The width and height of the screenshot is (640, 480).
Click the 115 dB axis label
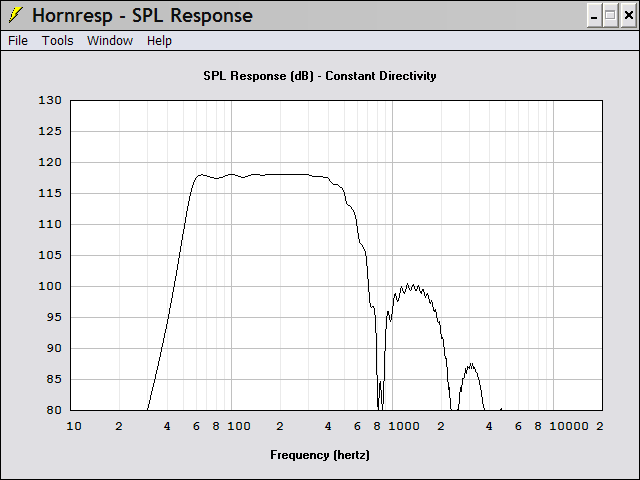[x=50, y=193]
